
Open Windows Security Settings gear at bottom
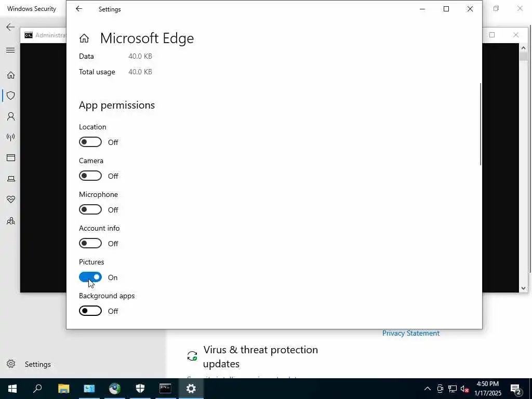[11, 364]
